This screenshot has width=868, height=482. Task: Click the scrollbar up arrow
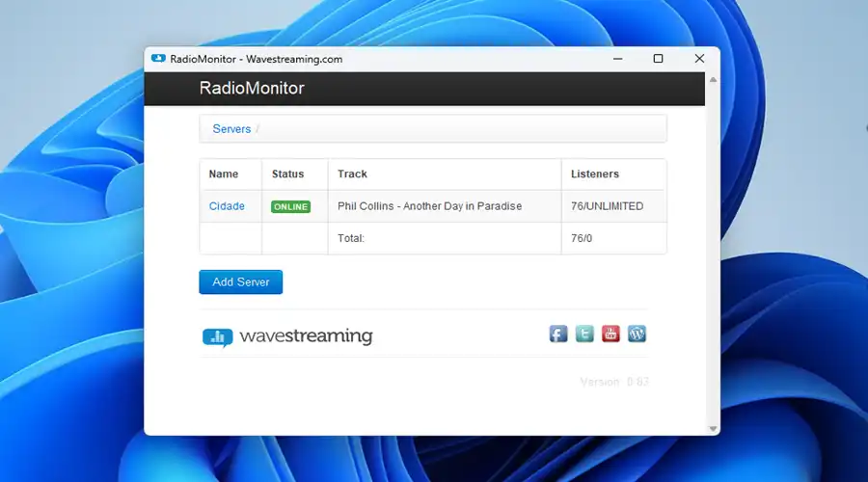click(713, 80)
